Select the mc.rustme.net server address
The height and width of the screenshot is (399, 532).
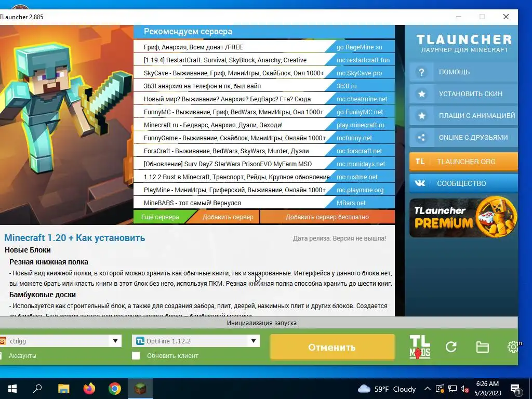click(x=357, y=177)
